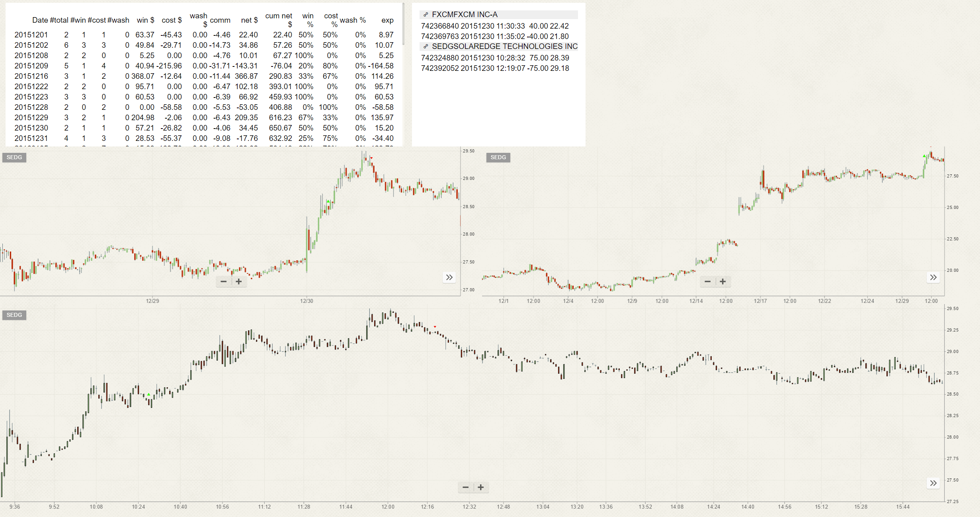Select the 20151222 date row
Screen dimensions: 980x517
[204, 86]
